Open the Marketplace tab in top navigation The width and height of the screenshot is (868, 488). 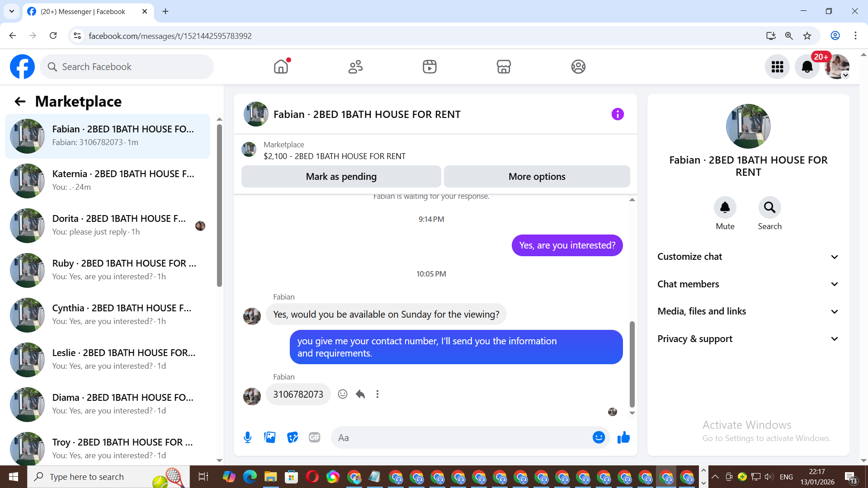(504, 67)
